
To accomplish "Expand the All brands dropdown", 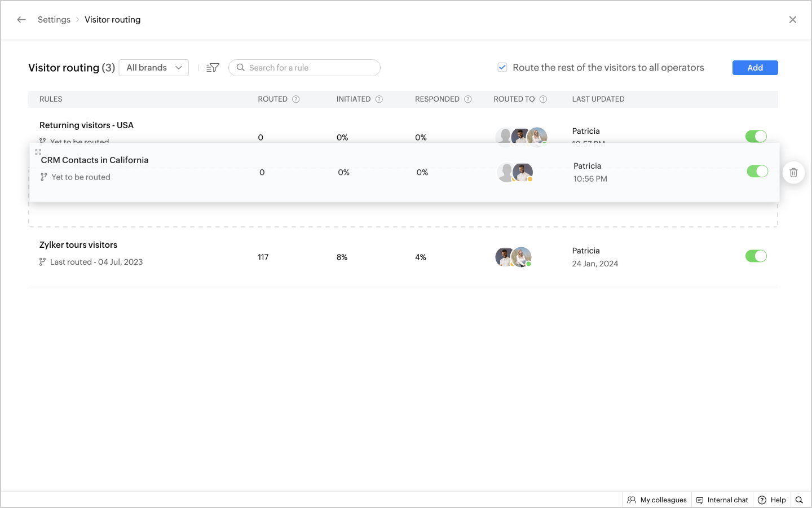I will [154, 68].
